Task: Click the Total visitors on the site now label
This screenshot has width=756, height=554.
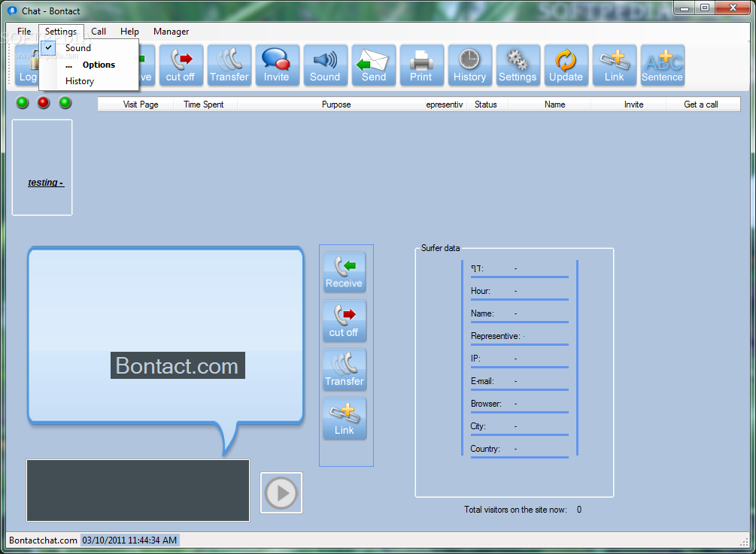Action: pyautogui.click(x=515, y=510)
